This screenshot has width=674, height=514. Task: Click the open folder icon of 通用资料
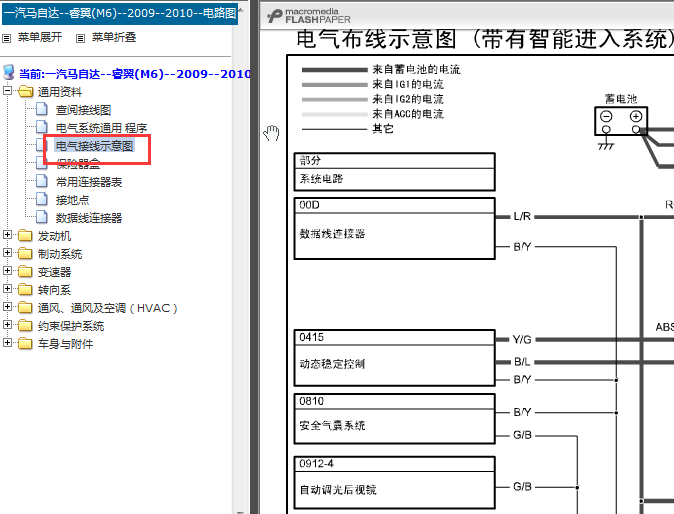(25, 91)
